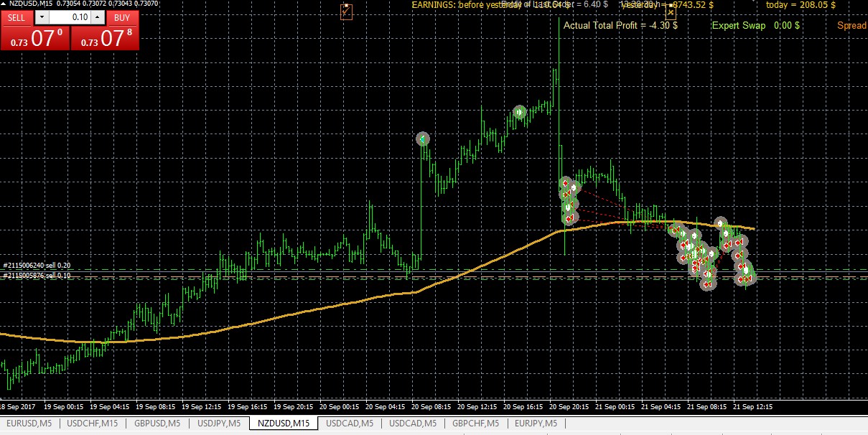
Task: Increase trade volume with up arrow
Action: click(x=98, y=17)
